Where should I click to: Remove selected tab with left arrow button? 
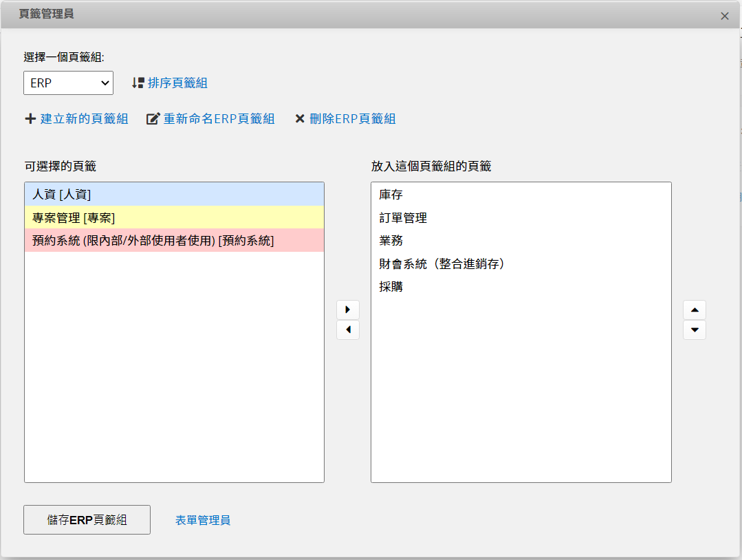[x=348, y=330]
